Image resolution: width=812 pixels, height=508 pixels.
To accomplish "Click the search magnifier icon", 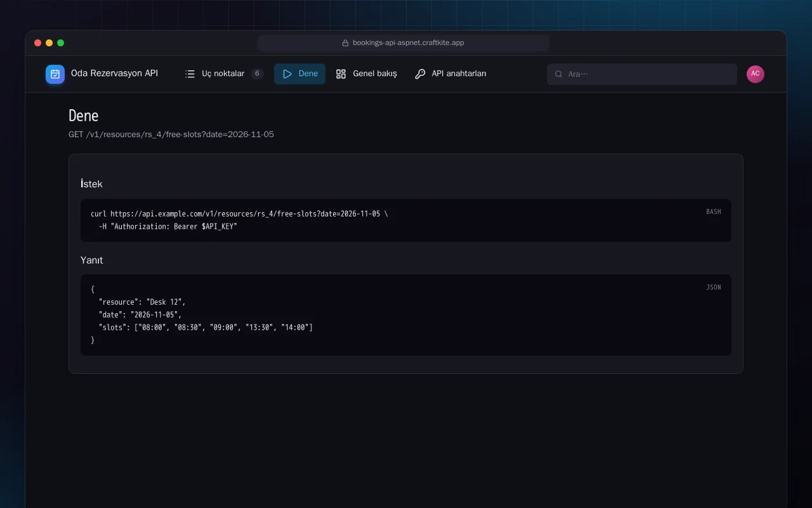I will click(x=559, y=74).
